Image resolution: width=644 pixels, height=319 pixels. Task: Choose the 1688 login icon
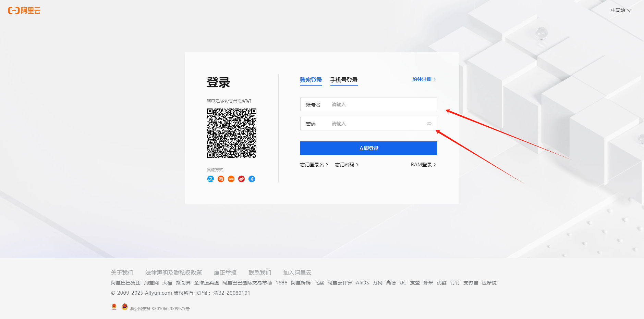coord(231,179)
